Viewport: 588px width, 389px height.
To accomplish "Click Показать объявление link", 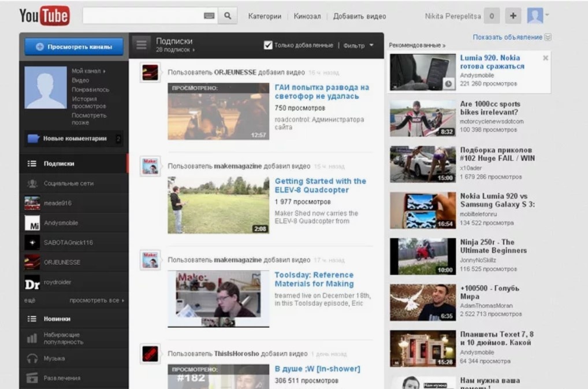I will tap(507, 37).
